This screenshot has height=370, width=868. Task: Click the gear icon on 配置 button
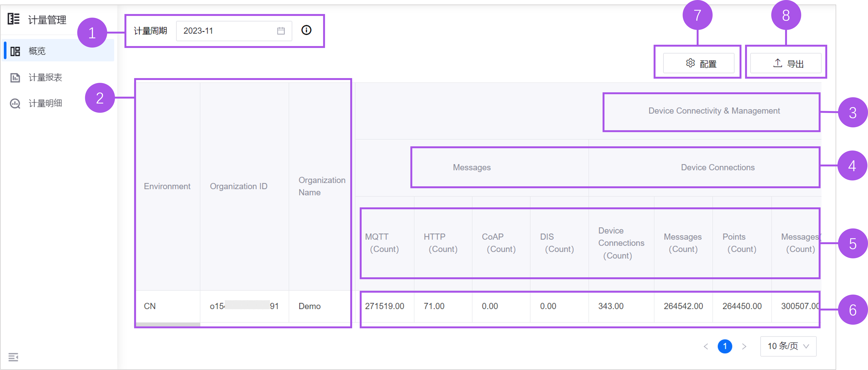pos(690,63)
